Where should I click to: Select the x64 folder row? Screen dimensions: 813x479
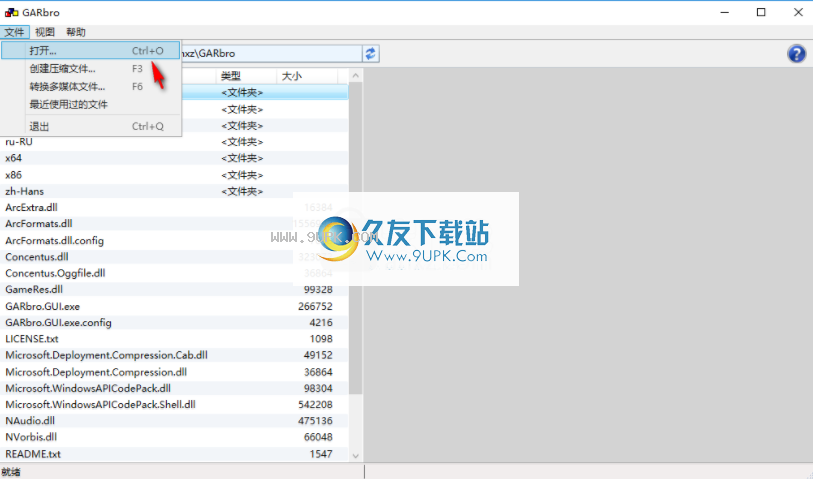pyautogui.click(x=174, y=158)
